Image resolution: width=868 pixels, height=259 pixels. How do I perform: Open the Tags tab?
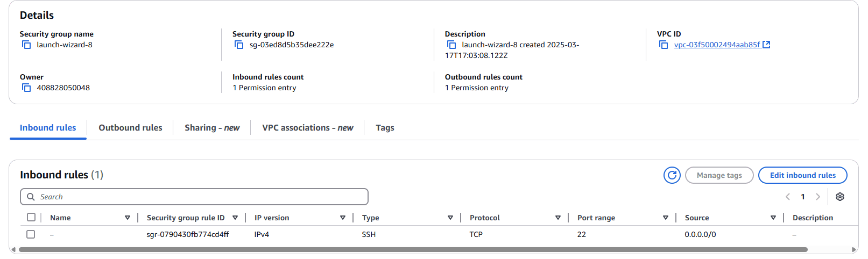(x=385, y=128)
